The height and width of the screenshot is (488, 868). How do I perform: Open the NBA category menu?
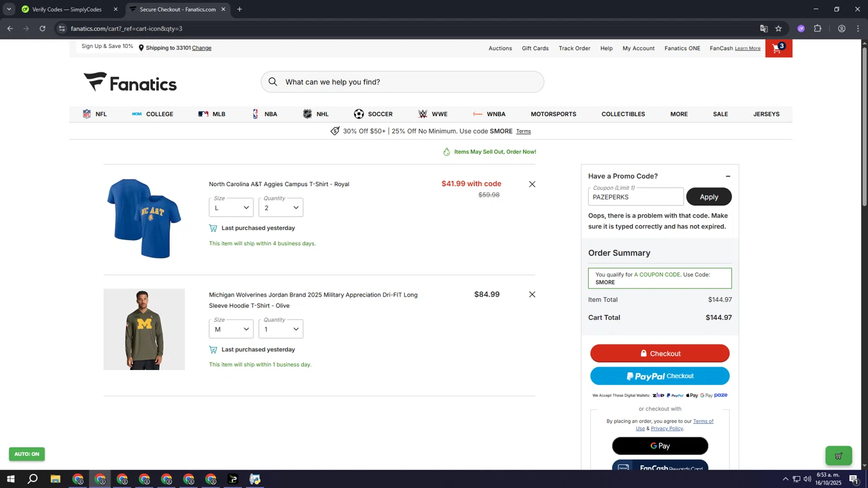pyautogui.click(x=264, y=114)
